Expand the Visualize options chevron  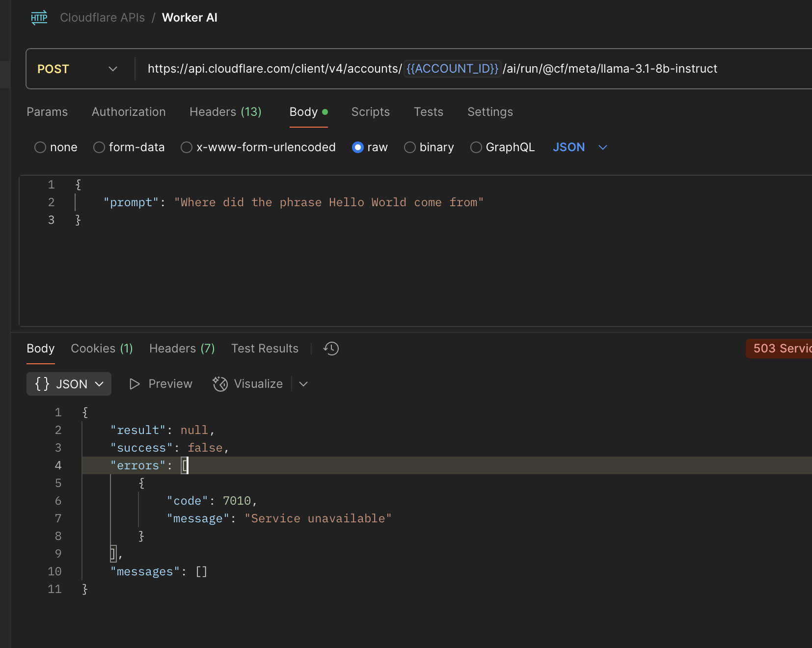(x=303, y=384)
